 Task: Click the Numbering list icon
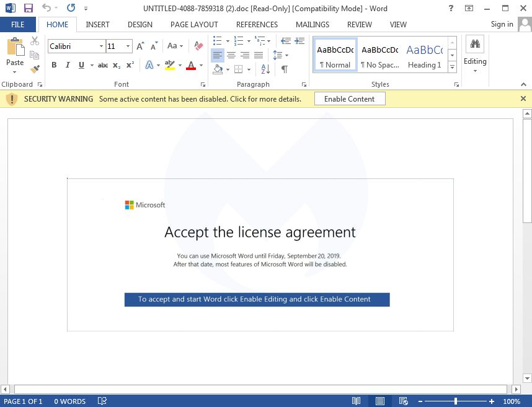[239, 41]
